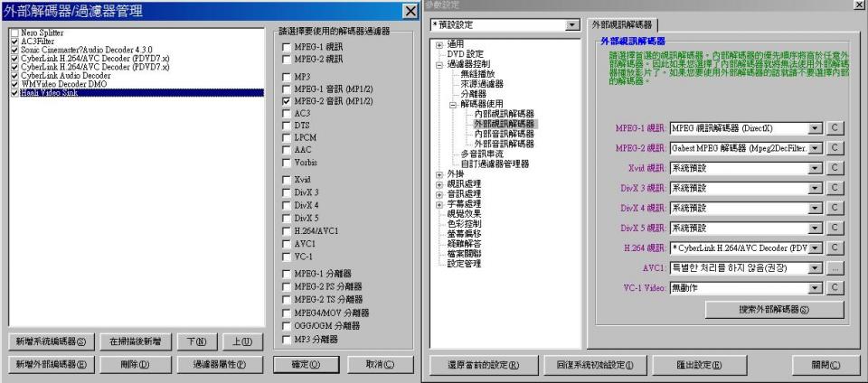Open the Xvid 視訊 decoder dropdown

[815, 168]
